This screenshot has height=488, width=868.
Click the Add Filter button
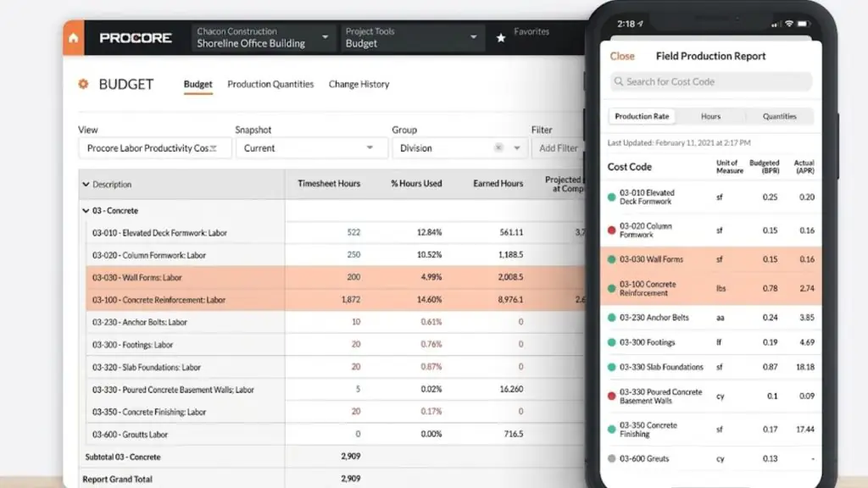point(558,148)
